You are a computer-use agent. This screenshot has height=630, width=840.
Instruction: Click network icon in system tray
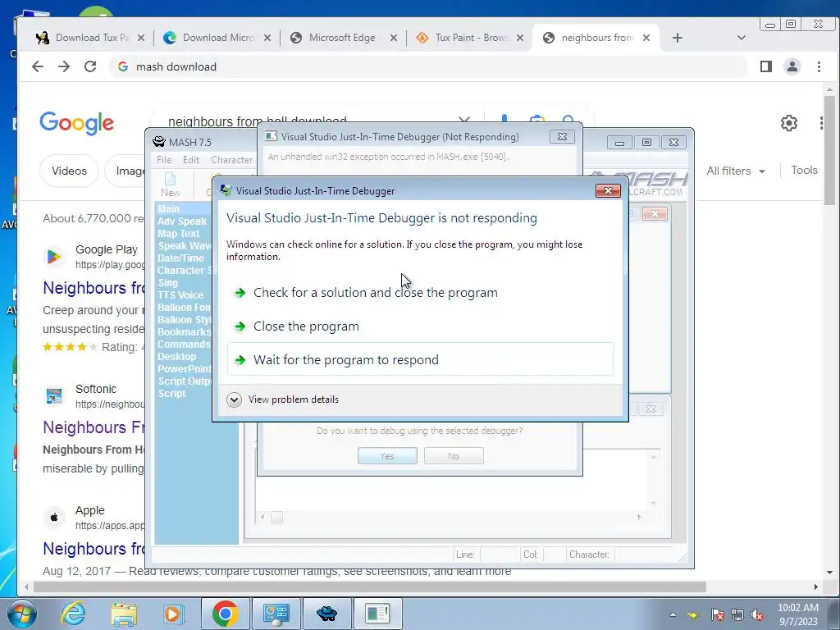pyautogui.click(x=737, y=615)
